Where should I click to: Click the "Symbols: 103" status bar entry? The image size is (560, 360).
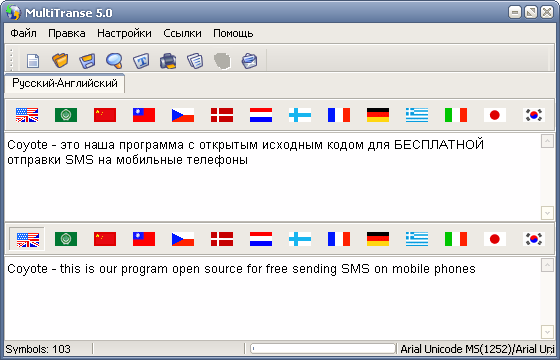tap(38, 349)
